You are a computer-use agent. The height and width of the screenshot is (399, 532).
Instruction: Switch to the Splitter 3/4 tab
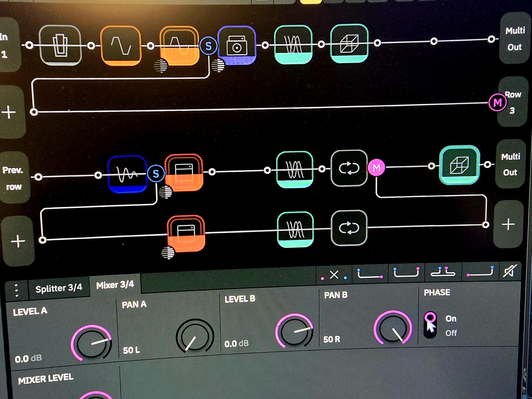point(59,288)
